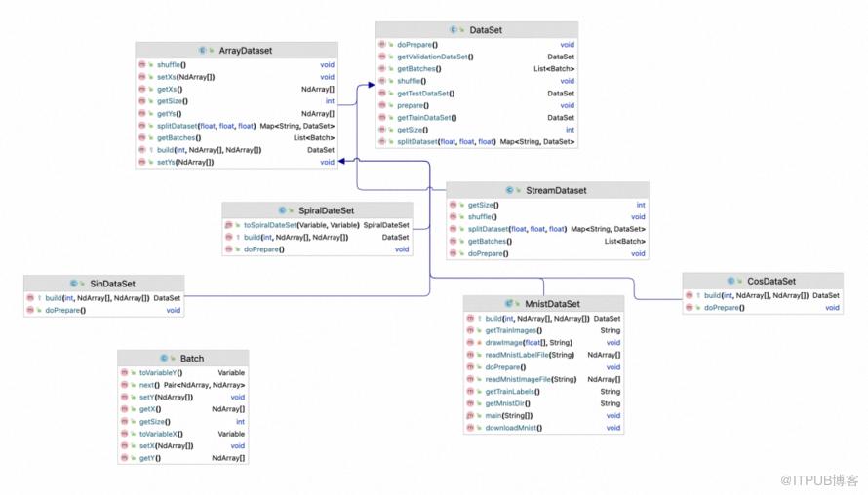Click the class icon beside Batch title
Image resolution: width=868 pixels, height=495 pixels.
coord(165,359)
